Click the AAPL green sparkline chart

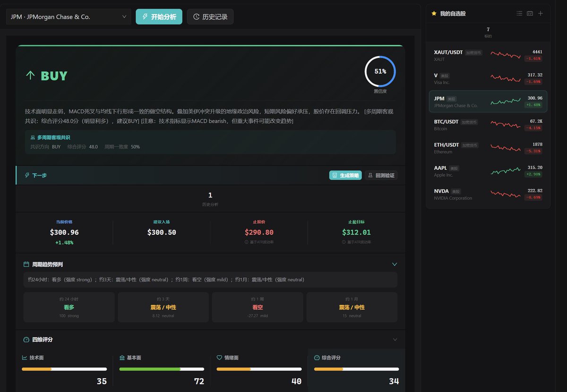pyautogui.click(x=506, y=171)
